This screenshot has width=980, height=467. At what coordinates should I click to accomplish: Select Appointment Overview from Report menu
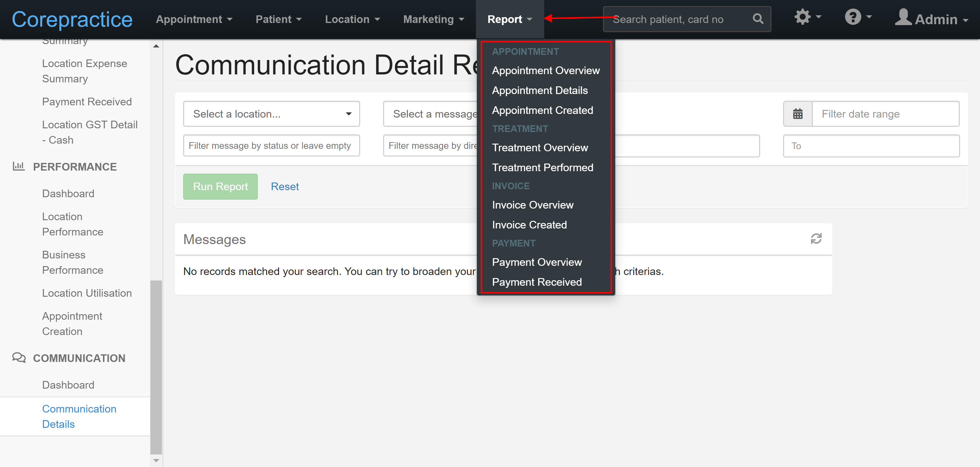point(545,71)
